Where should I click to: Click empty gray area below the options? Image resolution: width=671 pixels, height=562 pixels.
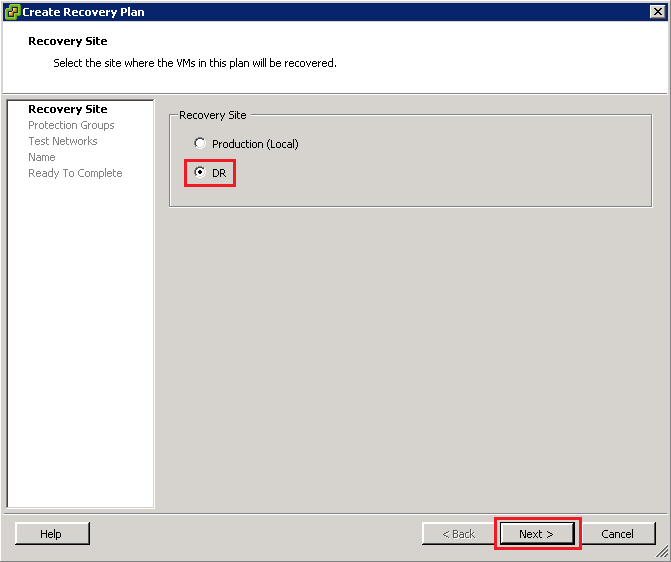(410, 350)
